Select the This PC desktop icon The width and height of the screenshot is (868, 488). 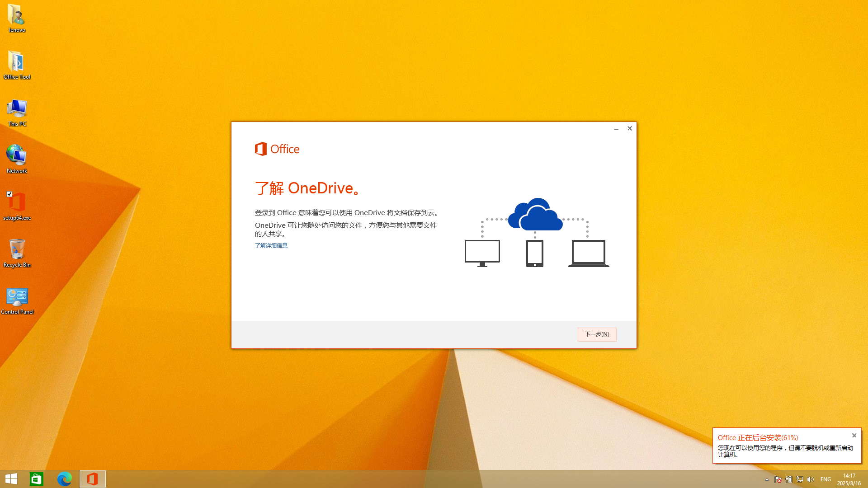click(x=17, y=109)
